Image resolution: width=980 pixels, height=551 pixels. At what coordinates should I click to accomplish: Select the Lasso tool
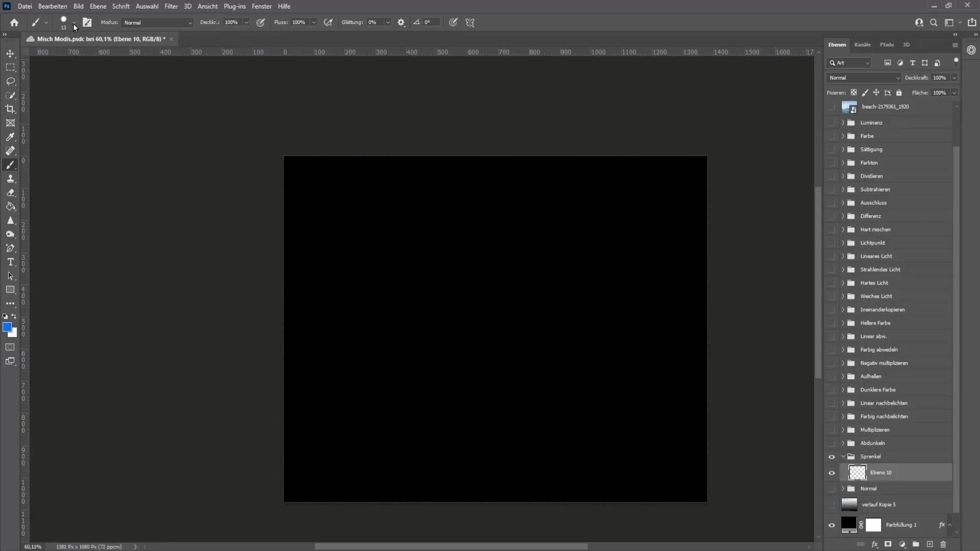tap(10, 81)
